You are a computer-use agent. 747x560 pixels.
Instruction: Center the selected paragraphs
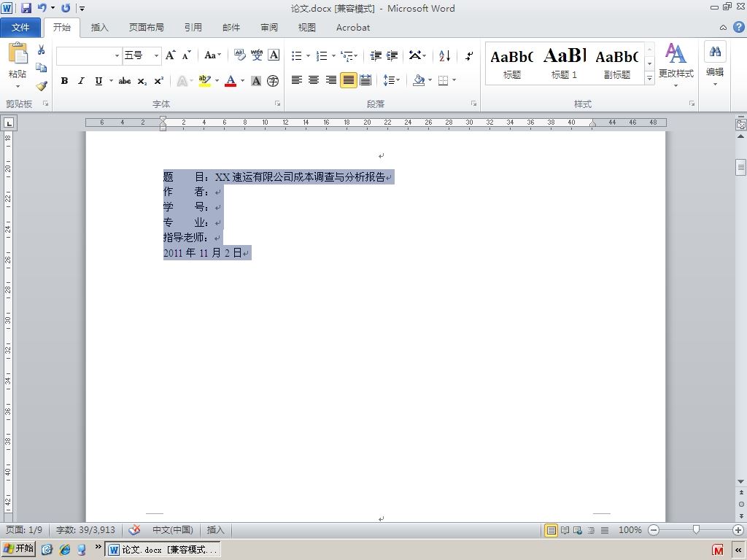point(314,80)
